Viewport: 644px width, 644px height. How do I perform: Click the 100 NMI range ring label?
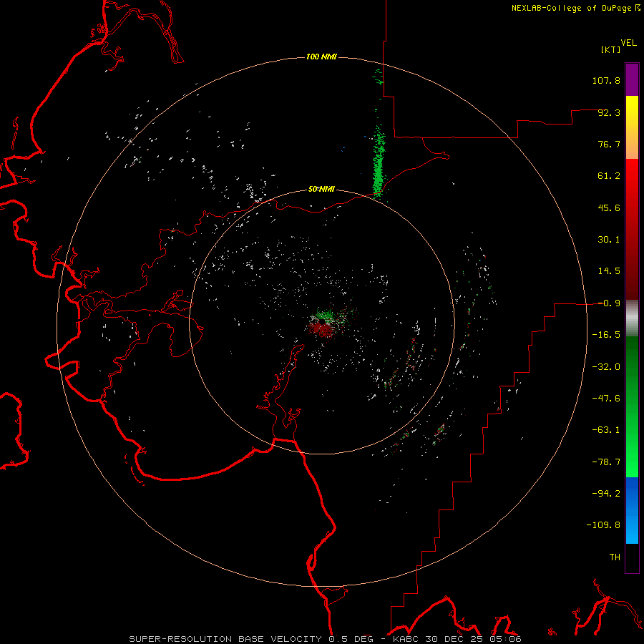(x=321, y=57)
